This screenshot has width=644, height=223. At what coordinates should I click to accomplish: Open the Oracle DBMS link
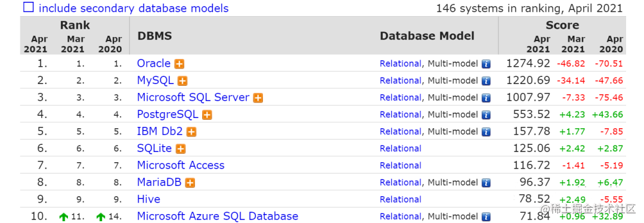154,63
